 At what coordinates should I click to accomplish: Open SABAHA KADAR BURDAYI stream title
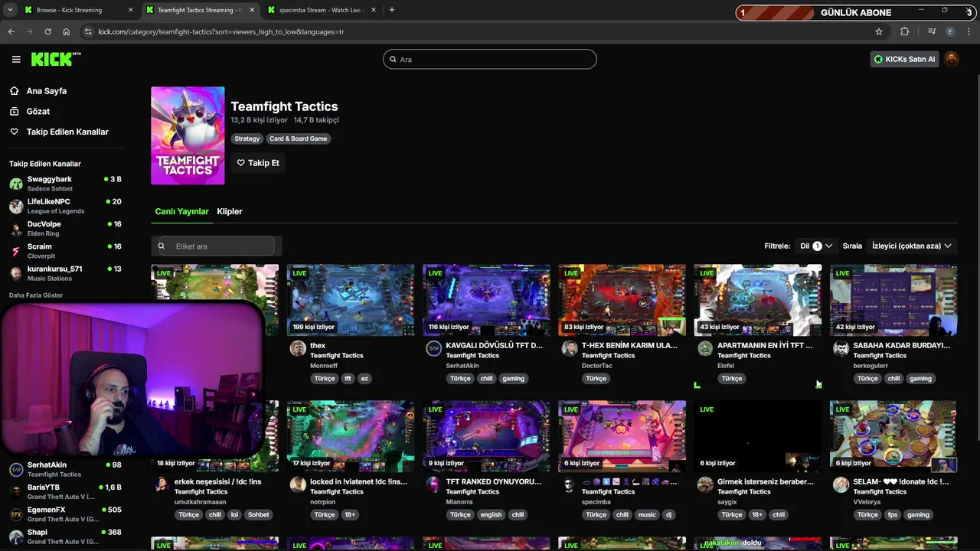coord(901,345)
